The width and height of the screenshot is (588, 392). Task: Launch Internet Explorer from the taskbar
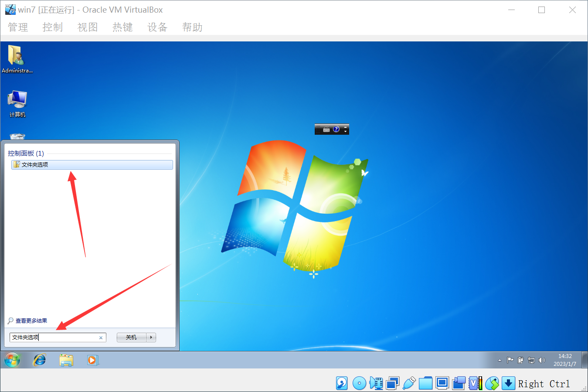(x=40, y=360)
